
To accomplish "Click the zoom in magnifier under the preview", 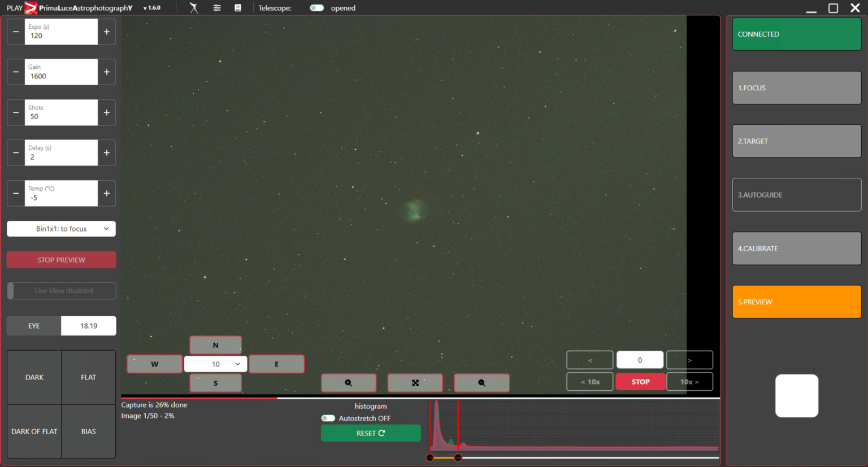I will pos(349,382).
